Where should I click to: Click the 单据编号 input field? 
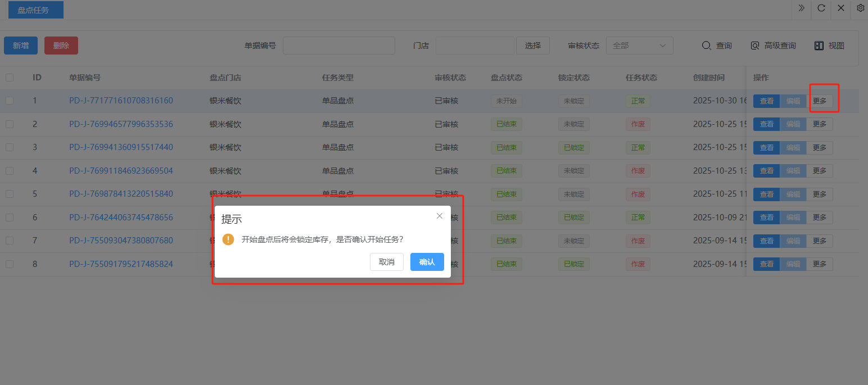(338, 46)
